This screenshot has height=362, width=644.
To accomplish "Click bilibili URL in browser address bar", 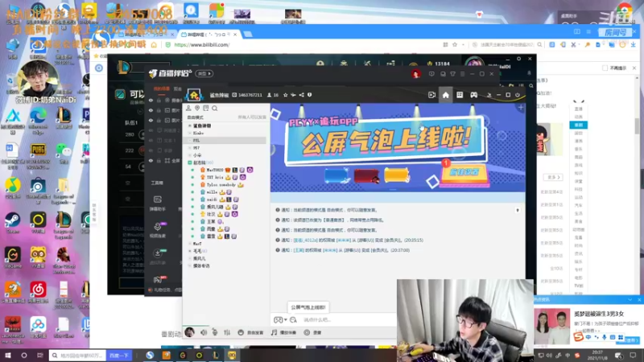I will [202, 45].
